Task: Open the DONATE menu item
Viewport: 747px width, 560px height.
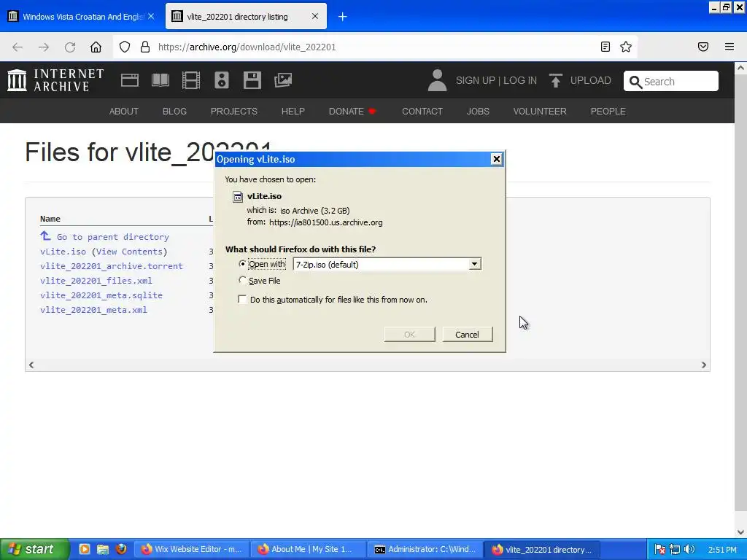Action: pos(352,111)
